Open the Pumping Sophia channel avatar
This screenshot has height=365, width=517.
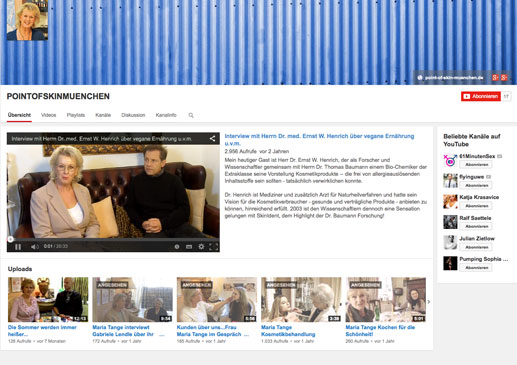450,263
